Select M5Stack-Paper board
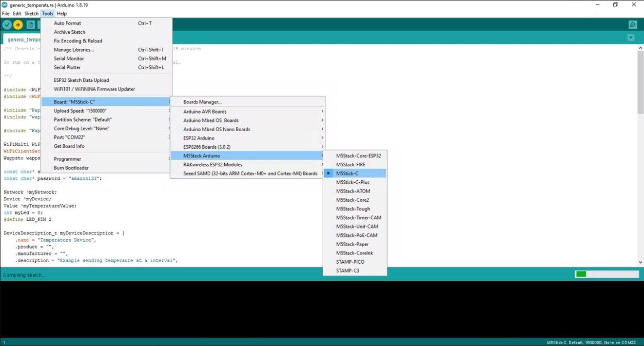Viewport: 644px width, 346px height. [x=355, y=244]
